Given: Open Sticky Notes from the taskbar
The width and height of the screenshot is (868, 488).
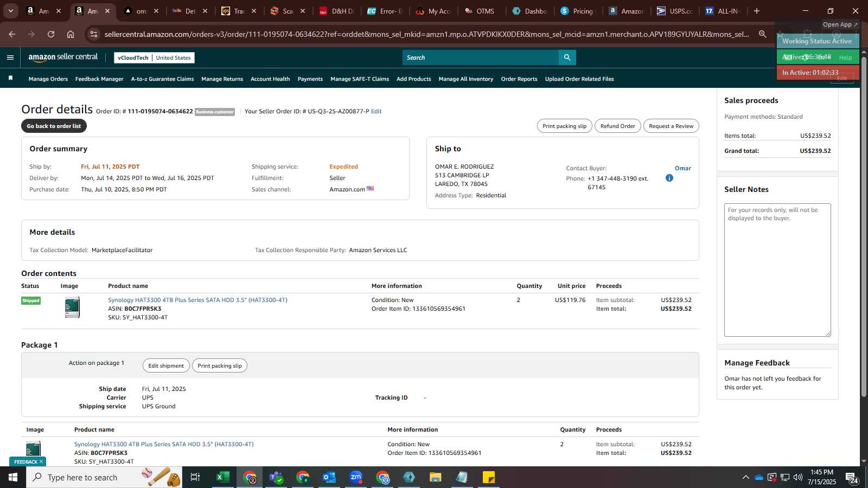Looking at the screenshot, I should 489,477.
